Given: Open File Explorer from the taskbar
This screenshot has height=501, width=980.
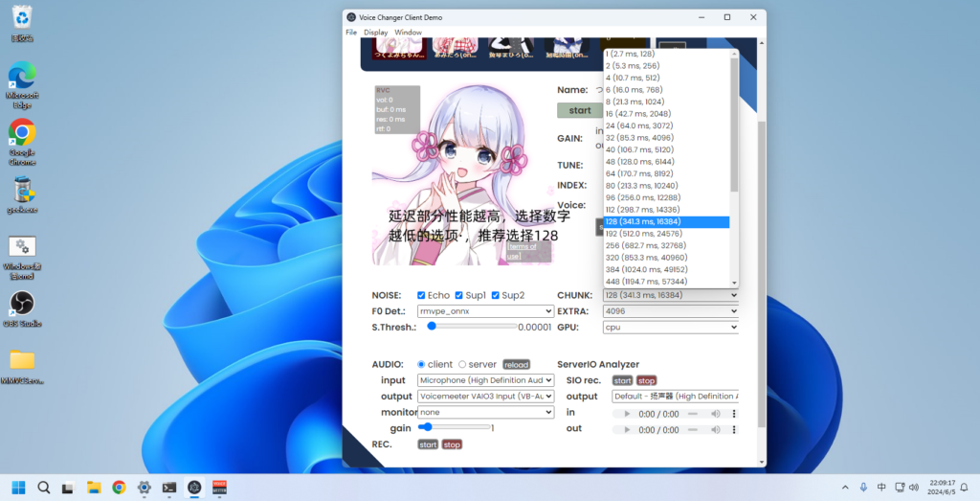Looking at the screenshot, I should point(94,488).
